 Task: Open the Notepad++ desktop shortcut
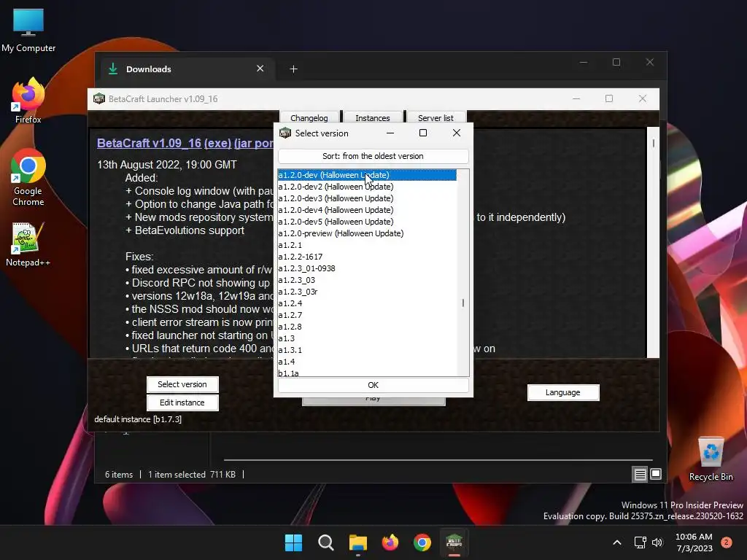pyautogui.click(x=28, y=244)
